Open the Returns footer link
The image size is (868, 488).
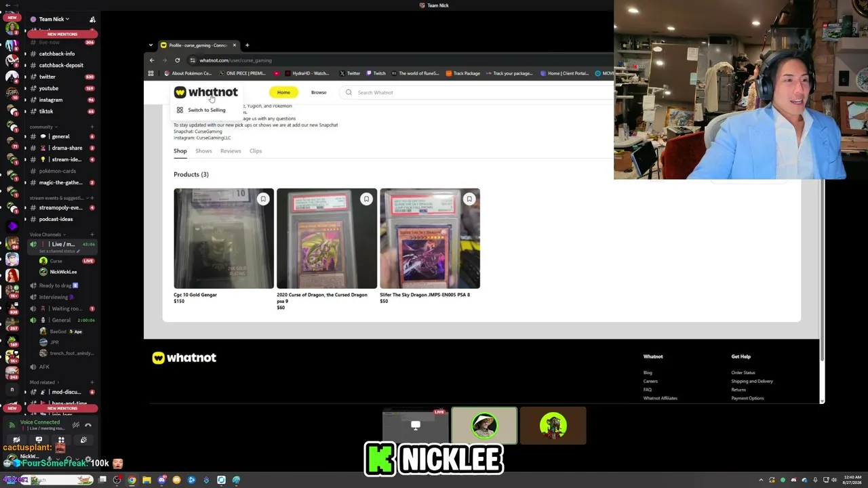(738, 390)
